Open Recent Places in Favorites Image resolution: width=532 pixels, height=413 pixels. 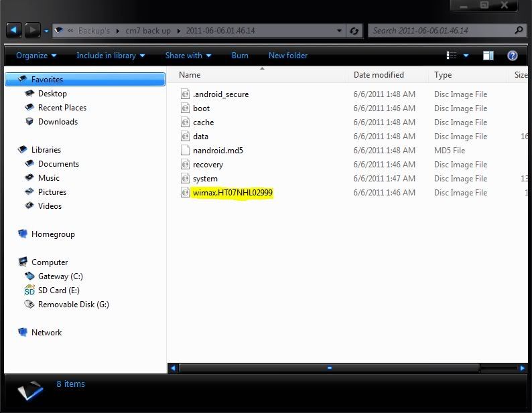[62, 108]
